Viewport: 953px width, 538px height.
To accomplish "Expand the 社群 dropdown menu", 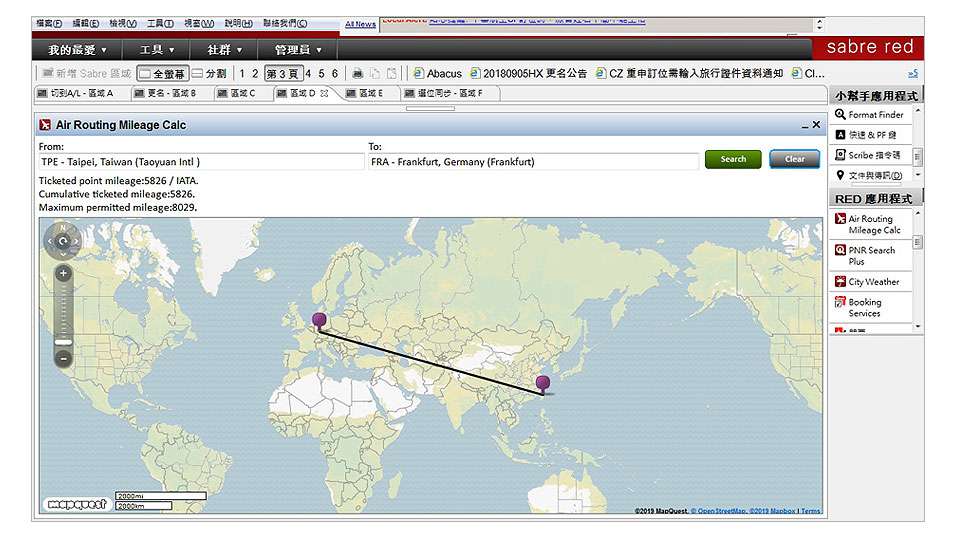I will point(224,50).
